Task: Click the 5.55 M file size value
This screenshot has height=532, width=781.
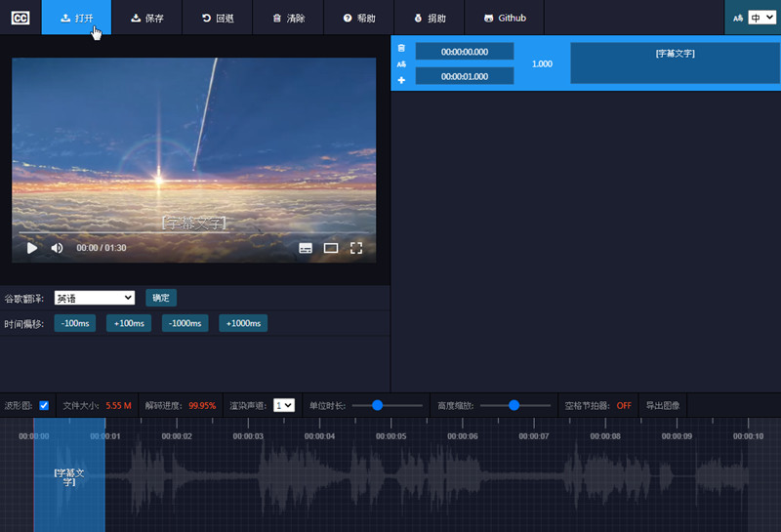Action: pyautogui.click(x=118, y=405)
